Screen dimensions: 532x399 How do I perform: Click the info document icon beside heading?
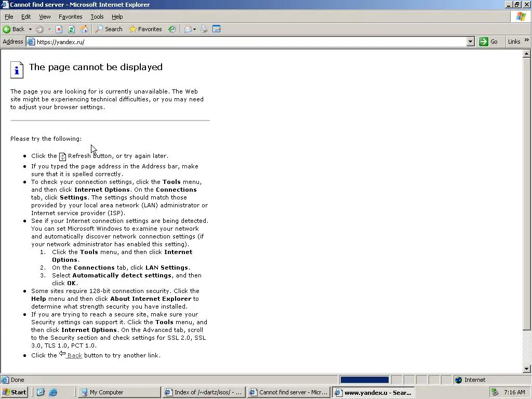point(17,70)
